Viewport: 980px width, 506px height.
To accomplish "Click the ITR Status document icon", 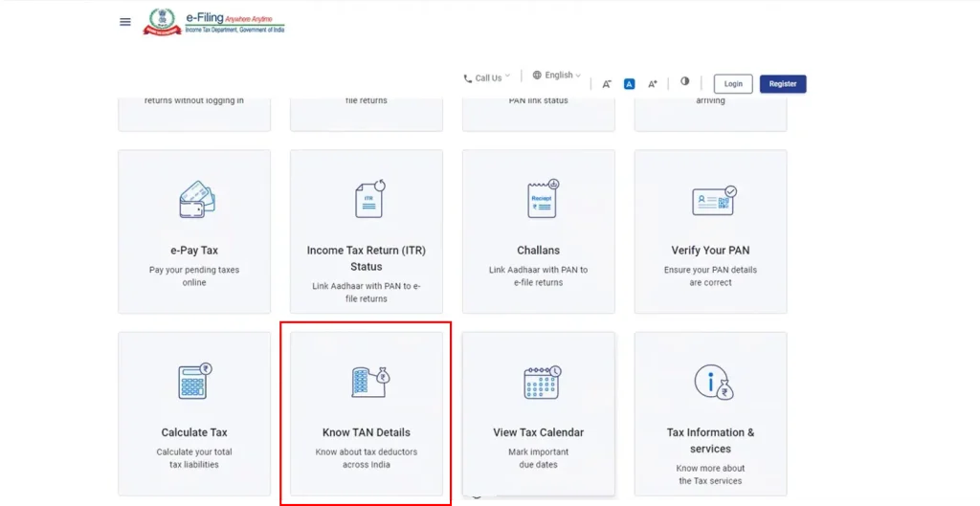I will click(367, 199).
